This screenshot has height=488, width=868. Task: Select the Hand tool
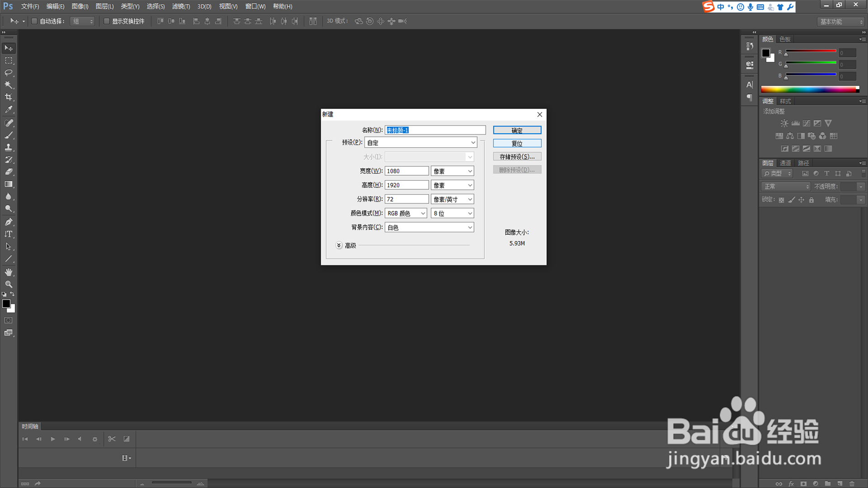coord(9,272)
